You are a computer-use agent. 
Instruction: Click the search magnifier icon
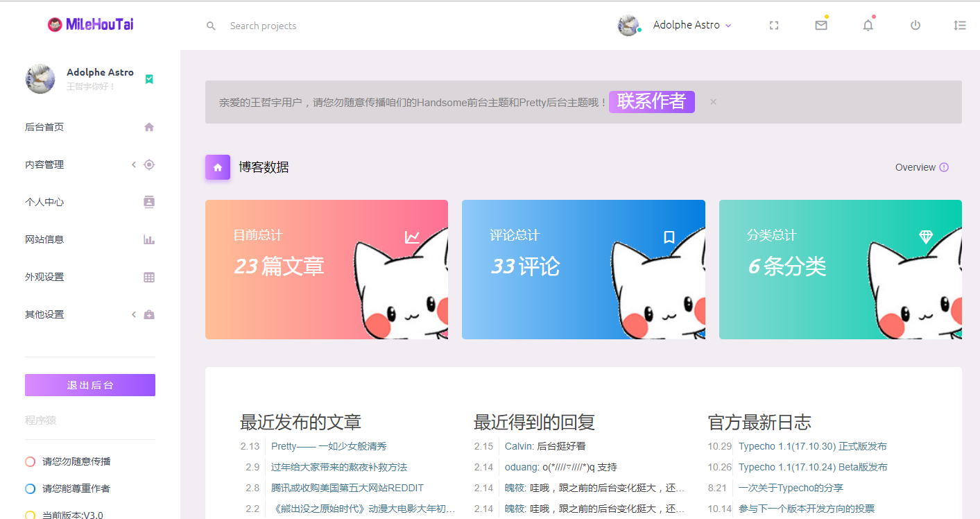(211, 26)
